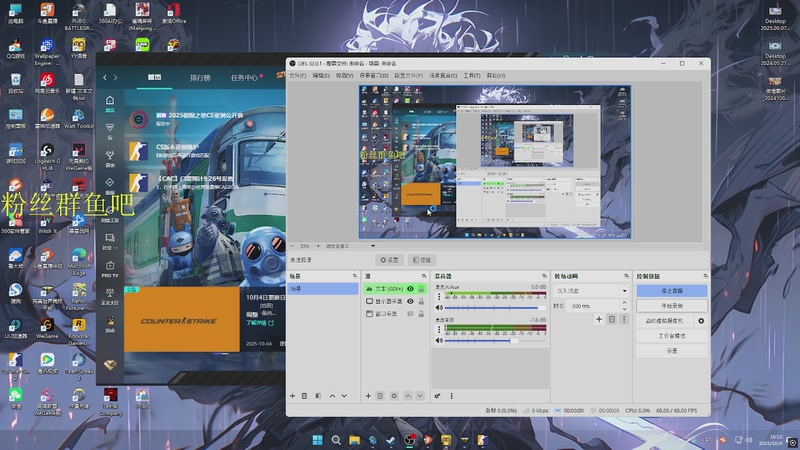
Task: Click blue stop streaming button in Controls
Action: pyautogui.click(x=671, y=291)
